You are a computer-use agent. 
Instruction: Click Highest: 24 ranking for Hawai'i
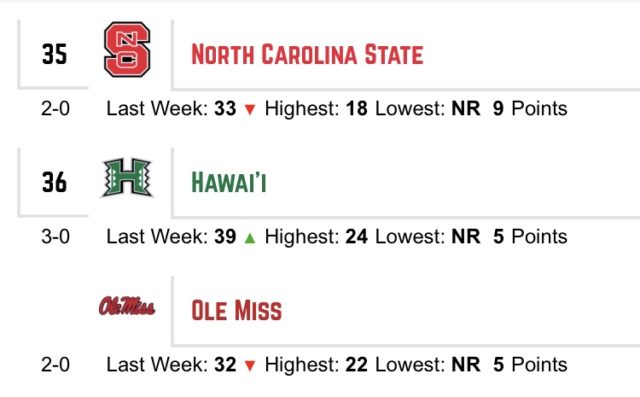316,237
